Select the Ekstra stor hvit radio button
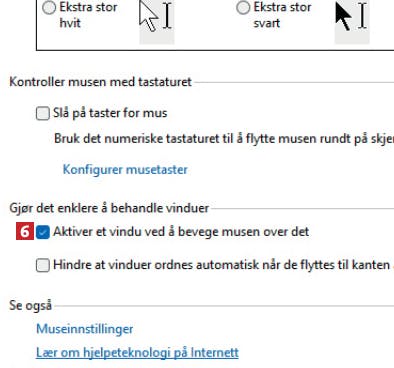 tap(49, 8)
